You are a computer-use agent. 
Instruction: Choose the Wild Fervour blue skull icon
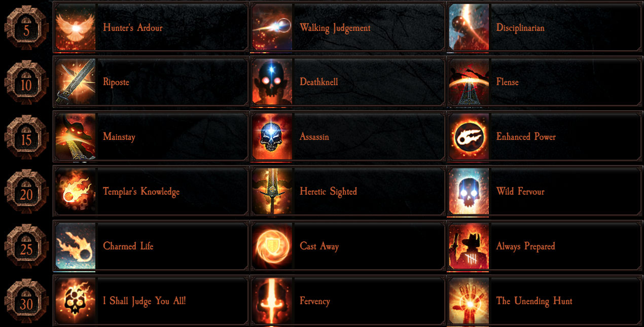[x=469, y=192]
